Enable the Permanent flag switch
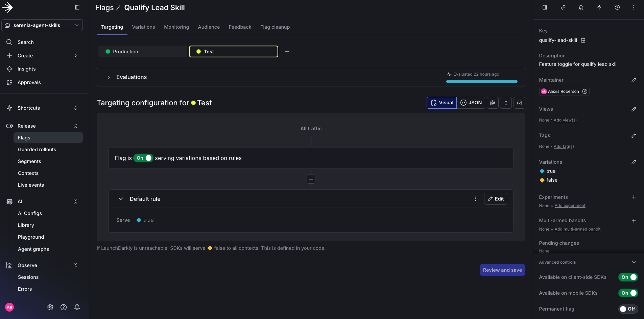 pos(628,309)
